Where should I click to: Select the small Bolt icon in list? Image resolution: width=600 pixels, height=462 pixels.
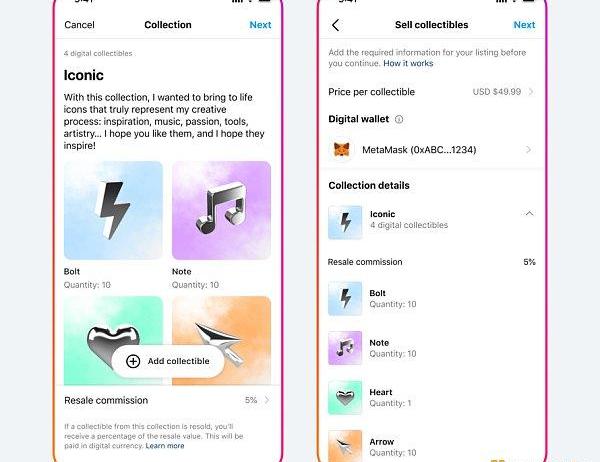click(x=345, y=299)
